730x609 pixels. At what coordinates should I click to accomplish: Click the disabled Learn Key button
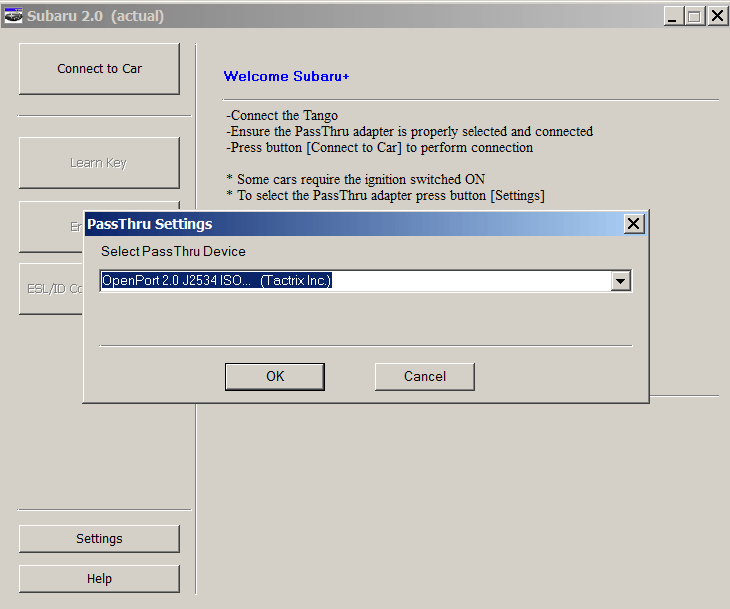click(99, 163)
